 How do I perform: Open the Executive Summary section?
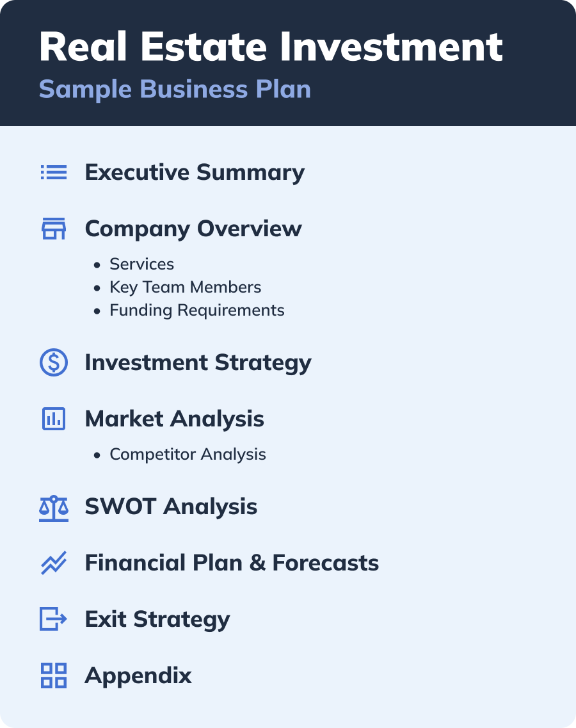tap(195, 172)
